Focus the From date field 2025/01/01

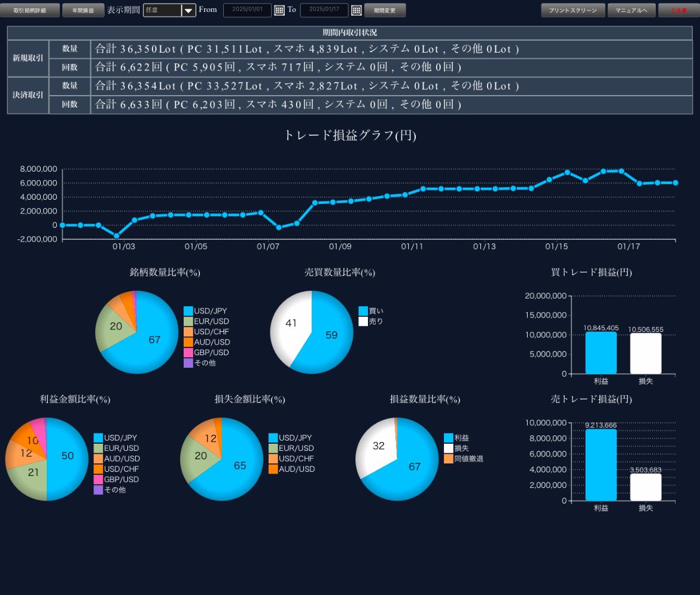[x=247, y=10]
